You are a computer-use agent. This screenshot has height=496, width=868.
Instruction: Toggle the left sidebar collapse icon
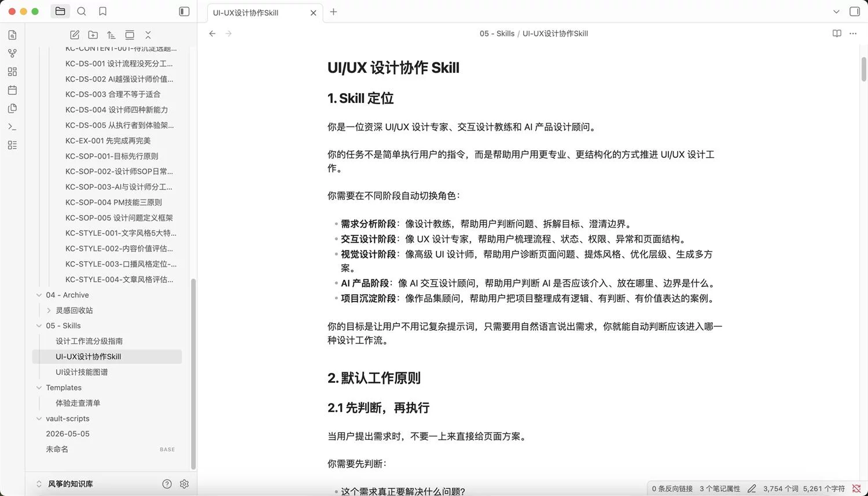[184, 11]
